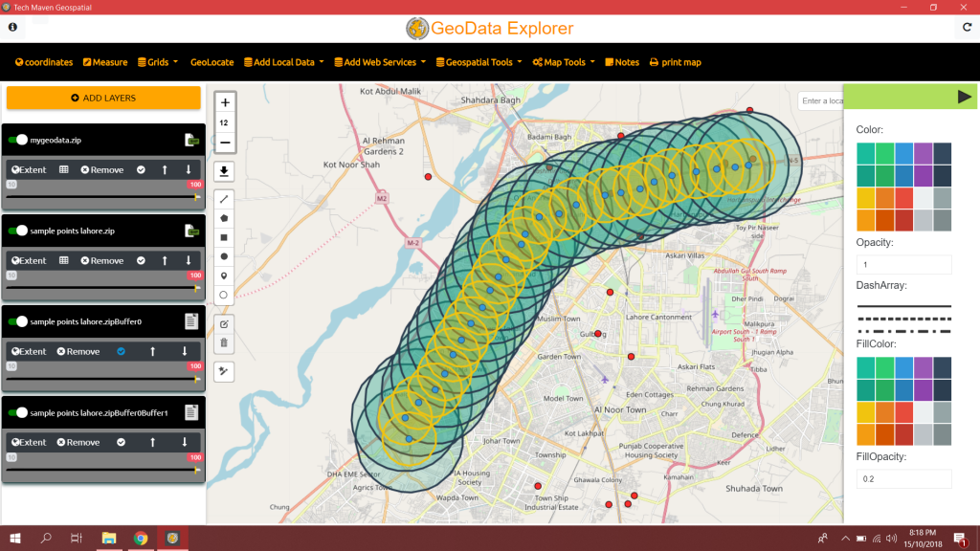The image size is (980, 551).
Task: Select the marker placement tool
Action: point(224,276)
